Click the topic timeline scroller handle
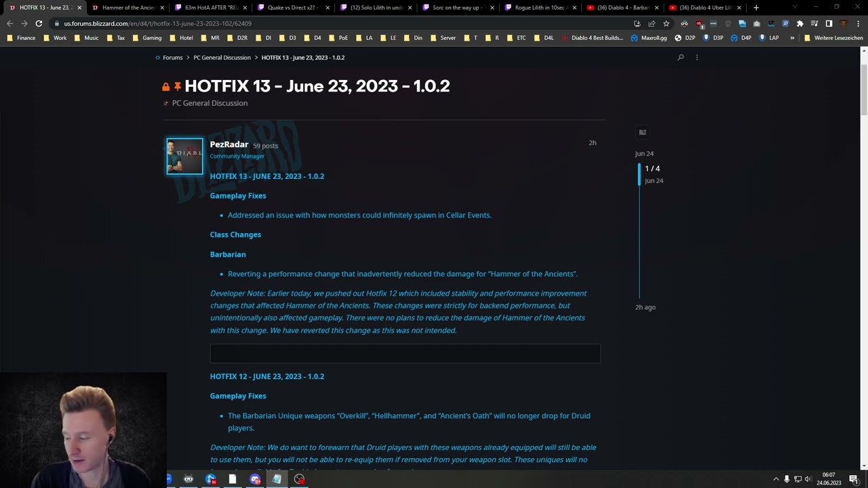The height and width of the screenshot is (488, 868). (x=639, y=174)
